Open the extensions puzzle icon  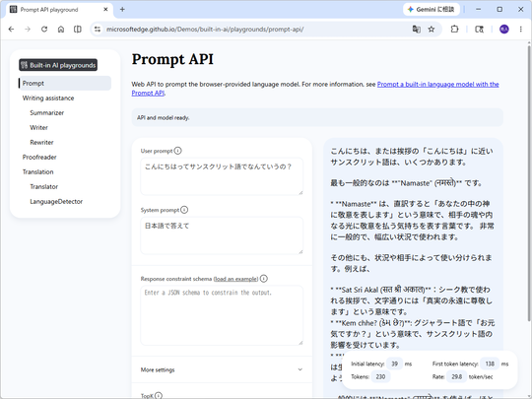pos(454,30)
